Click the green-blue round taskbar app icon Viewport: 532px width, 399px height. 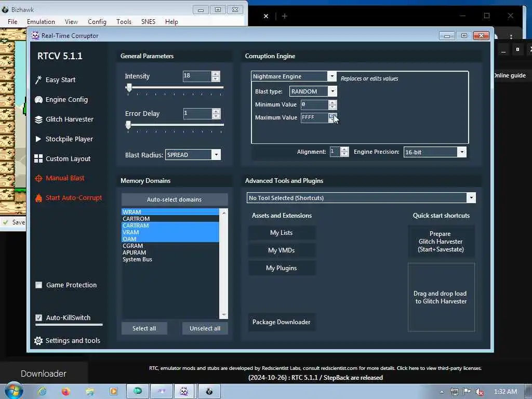point(137,392)
